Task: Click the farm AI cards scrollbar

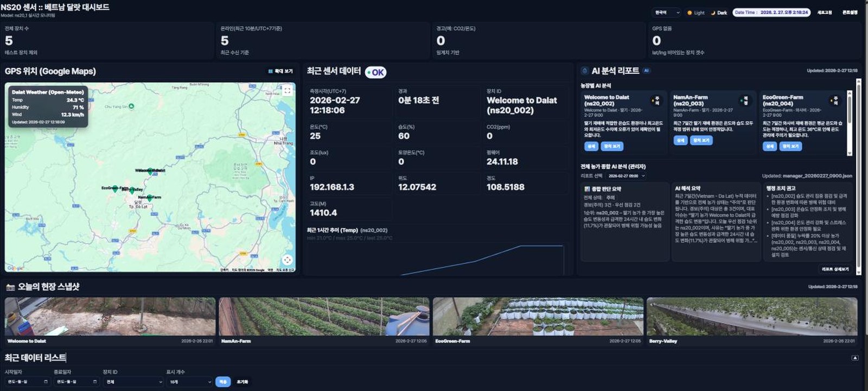Action: click(850, 123)
